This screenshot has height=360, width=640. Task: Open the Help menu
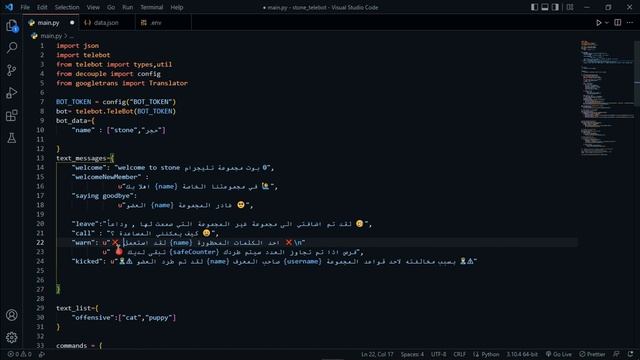coord(177,7)
